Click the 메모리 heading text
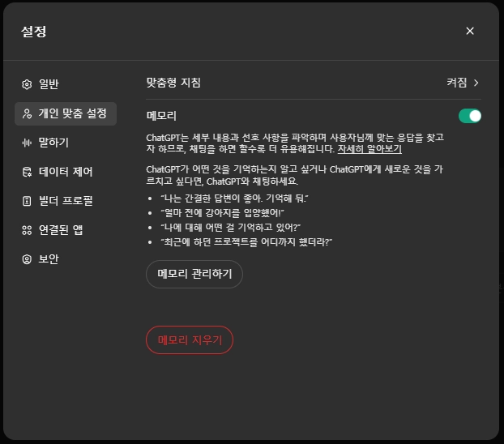 point(161,116)
